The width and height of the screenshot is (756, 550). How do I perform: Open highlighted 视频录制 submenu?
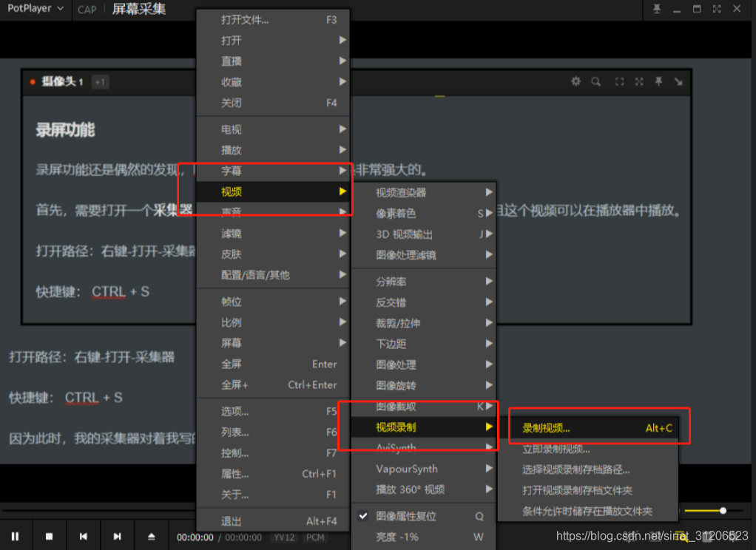point(424,427)
